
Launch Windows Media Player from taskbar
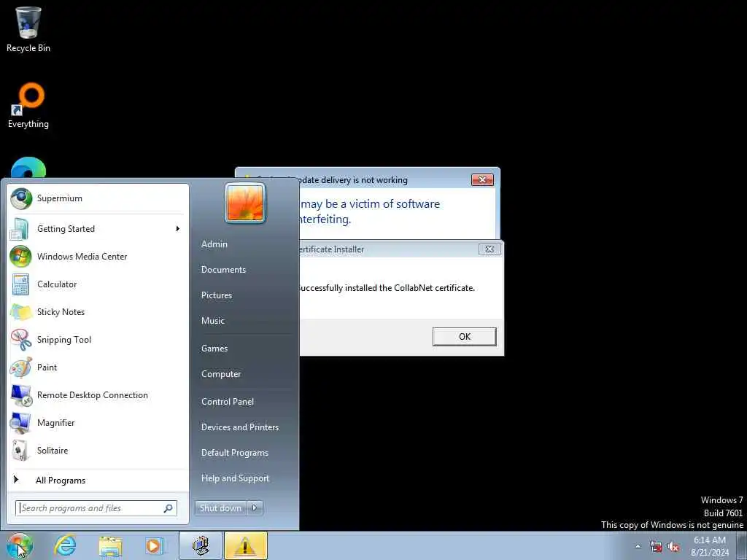click(x=155, y=545)
